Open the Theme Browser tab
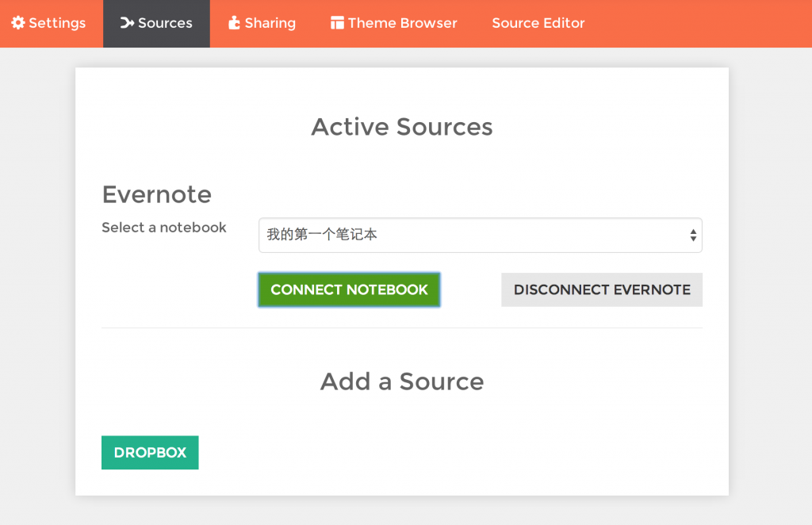 pyautogui.click(x=394, y=23)
